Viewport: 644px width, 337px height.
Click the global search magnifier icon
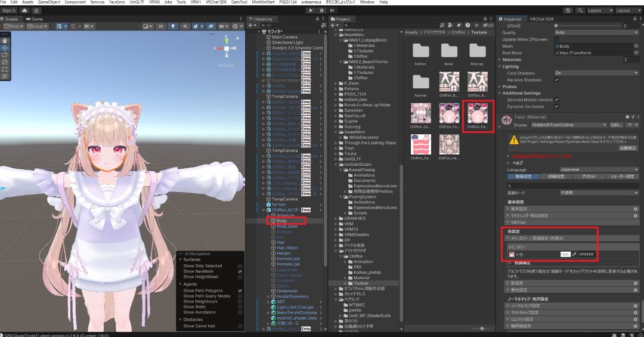click(x=580, y=11)
